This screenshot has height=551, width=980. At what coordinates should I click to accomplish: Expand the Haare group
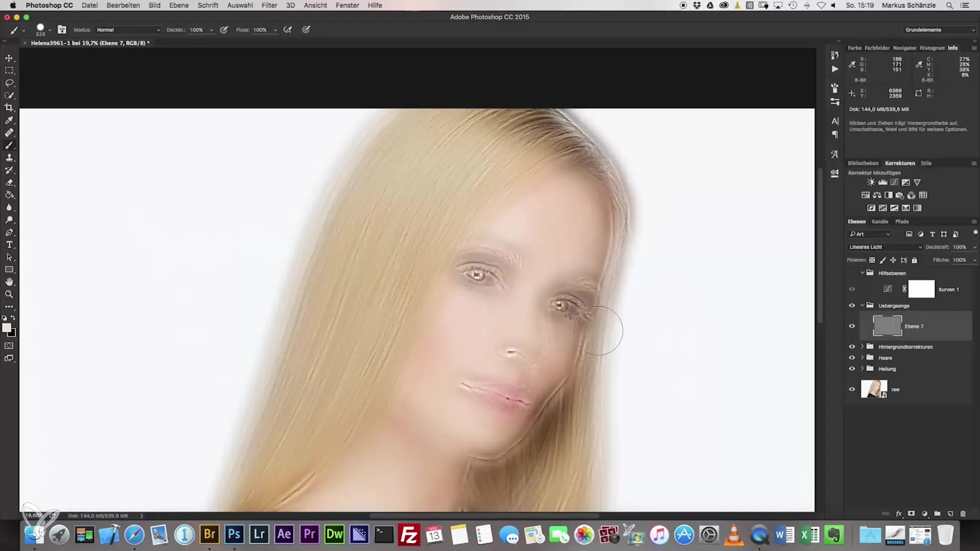pyautogui.click(x=863, y=358)
